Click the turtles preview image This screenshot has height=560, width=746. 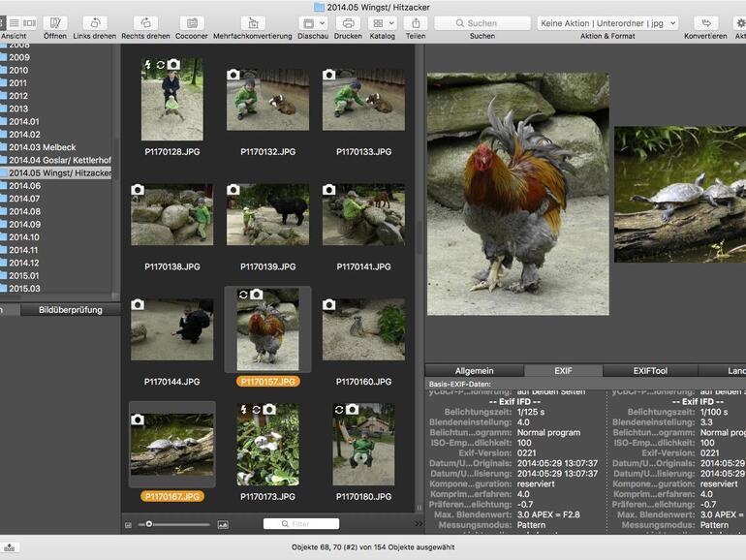point(680,194)
